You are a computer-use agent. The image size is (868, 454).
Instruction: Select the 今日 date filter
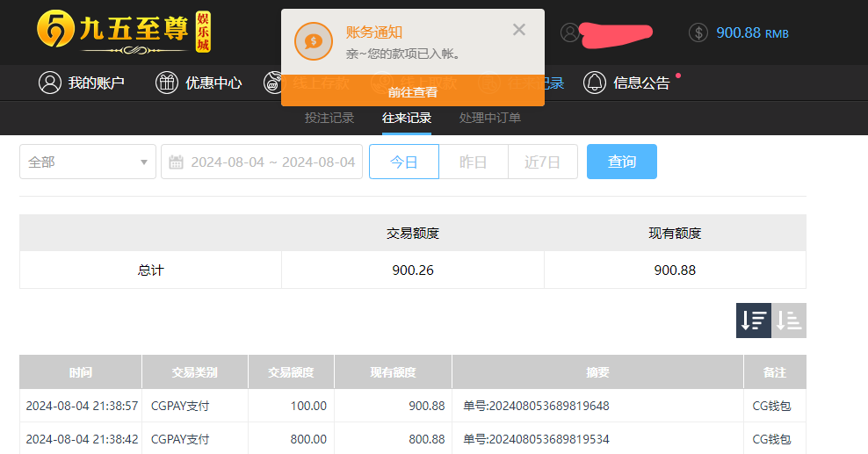tap(404, 162)
